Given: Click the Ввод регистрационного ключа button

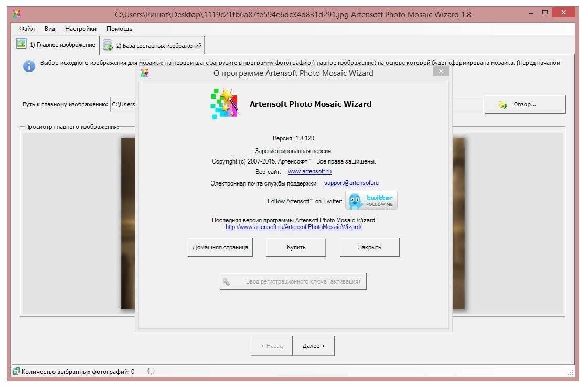Looking at the screenshot, I should click(293, 281).
